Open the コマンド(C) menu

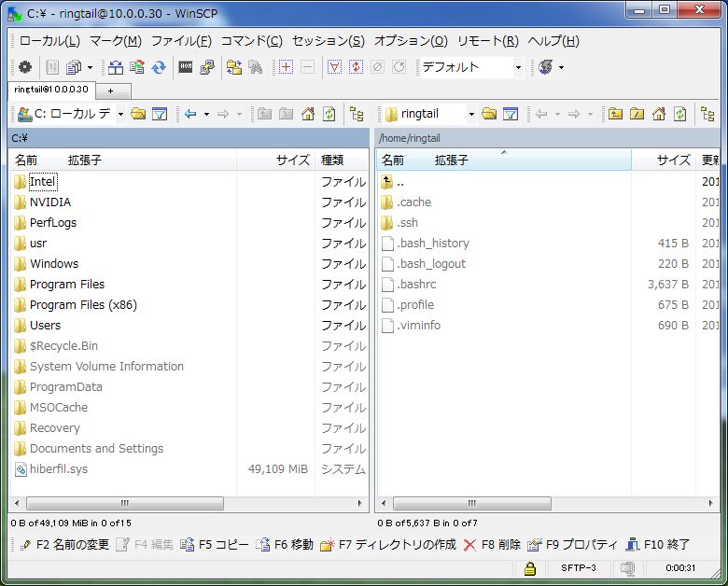(252, 41)
